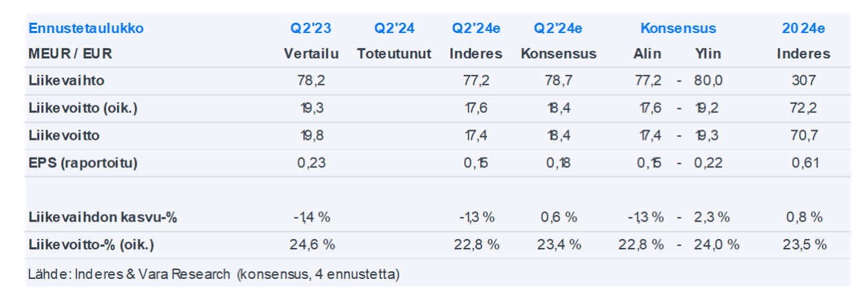Click the Ylin column subheader
This screenshot has width=868, height=303.
[x=708, y=54]
